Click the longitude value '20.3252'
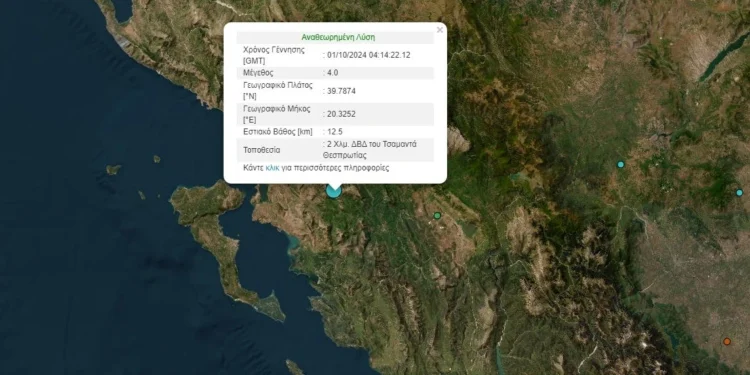This screenshot has height=375, width=750. [341, 114]
